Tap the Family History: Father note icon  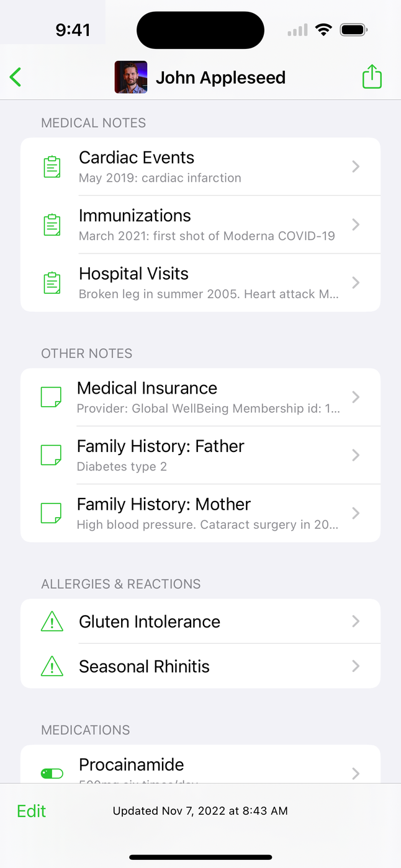(x=51, y=456)
